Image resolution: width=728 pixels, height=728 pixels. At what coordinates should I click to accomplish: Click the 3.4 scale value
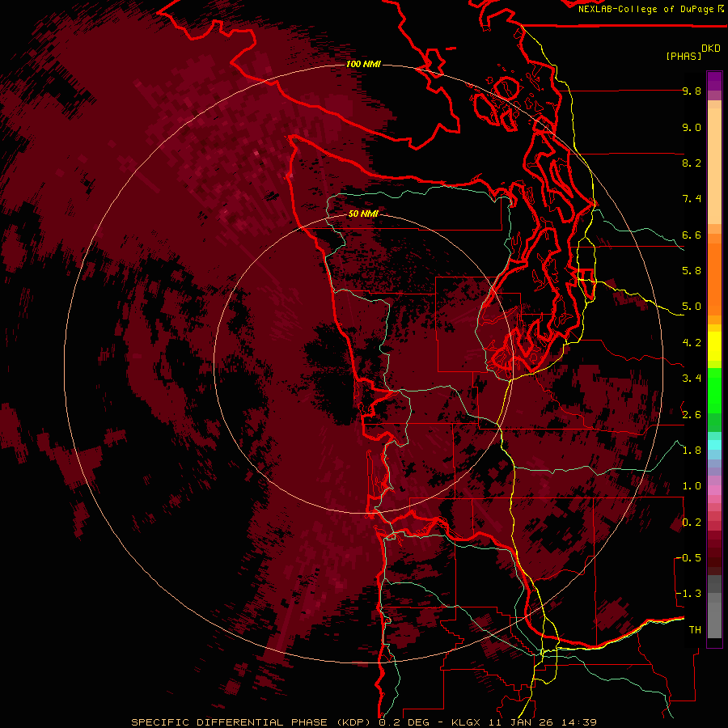coord(692,379)
